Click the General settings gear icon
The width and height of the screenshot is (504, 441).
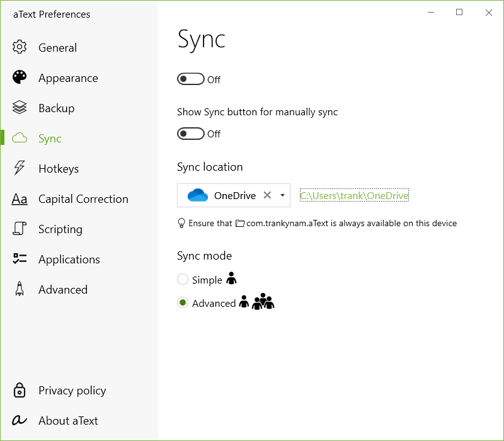[x=19, y=47]
